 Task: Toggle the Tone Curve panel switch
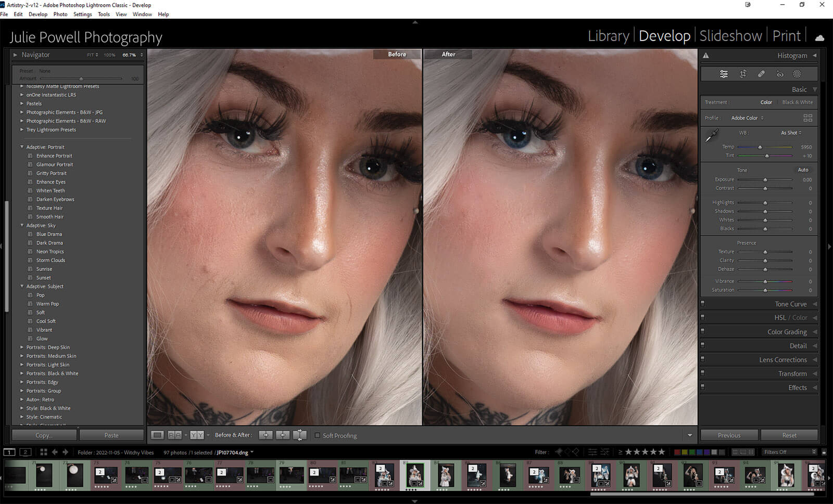pos(702,304)
